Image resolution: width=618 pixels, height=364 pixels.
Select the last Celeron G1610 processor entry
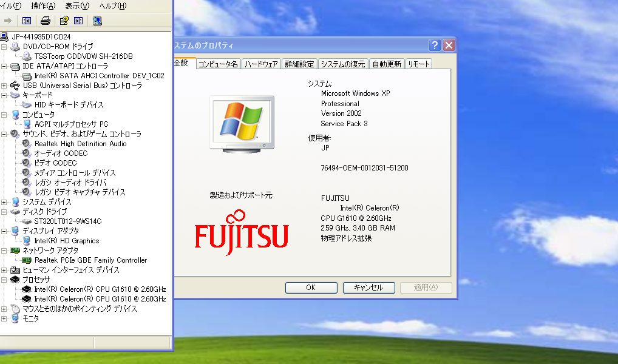(x=100, y=299)
